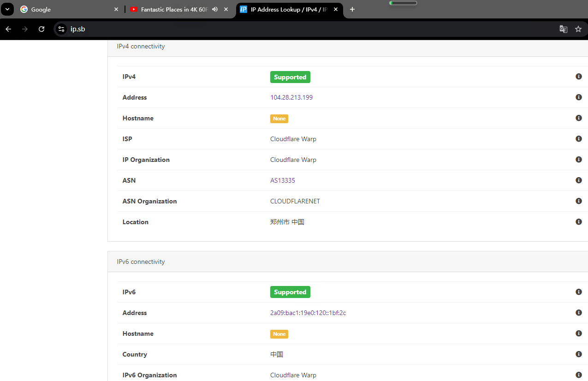Open the AS13335 ASN link
This screenshot has height=381, width=588.
click(283, 180)
